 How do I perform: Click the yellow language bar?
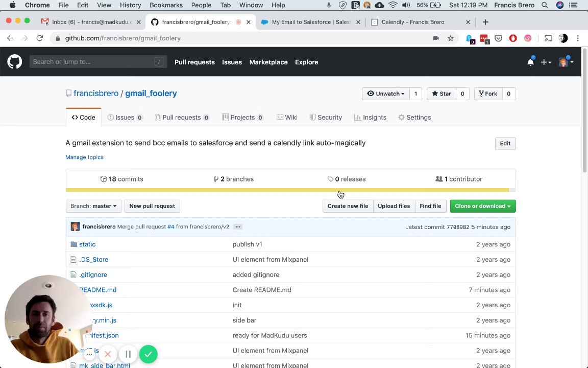[288, 190]
